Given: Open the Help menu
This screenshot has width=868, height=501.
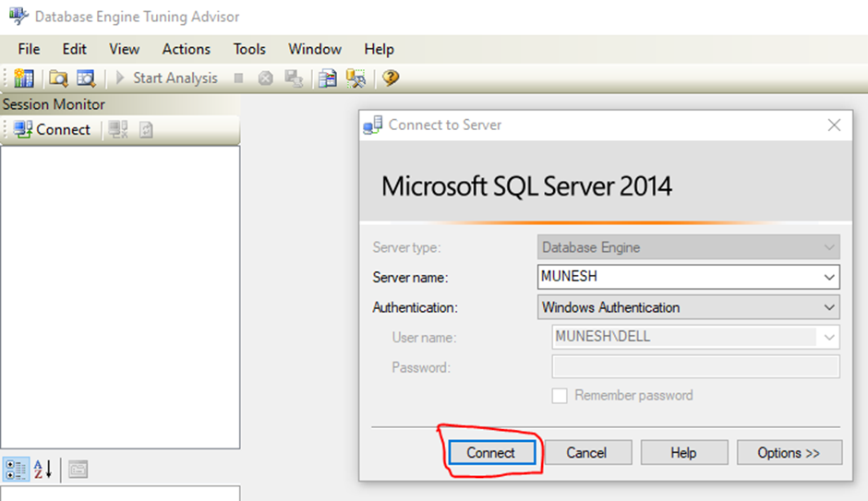Looking at the screenshot, I should [379, 49].
